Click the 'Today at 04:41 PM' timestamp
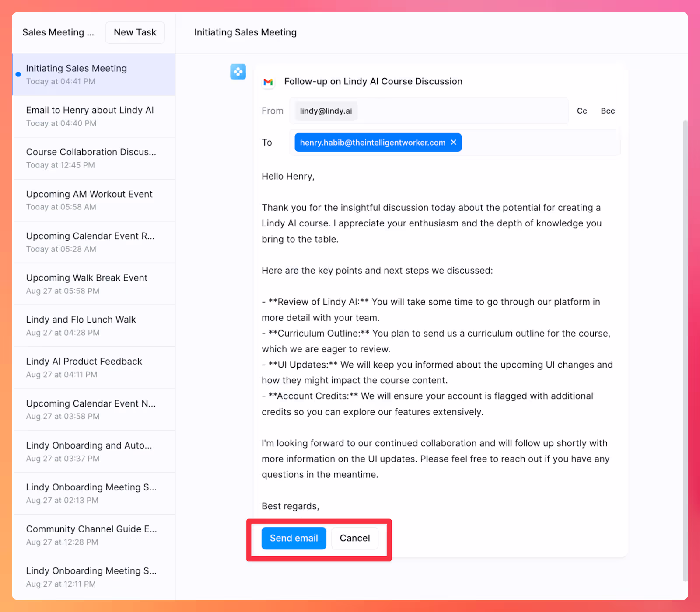700x612 pixels. coord(61,81)
